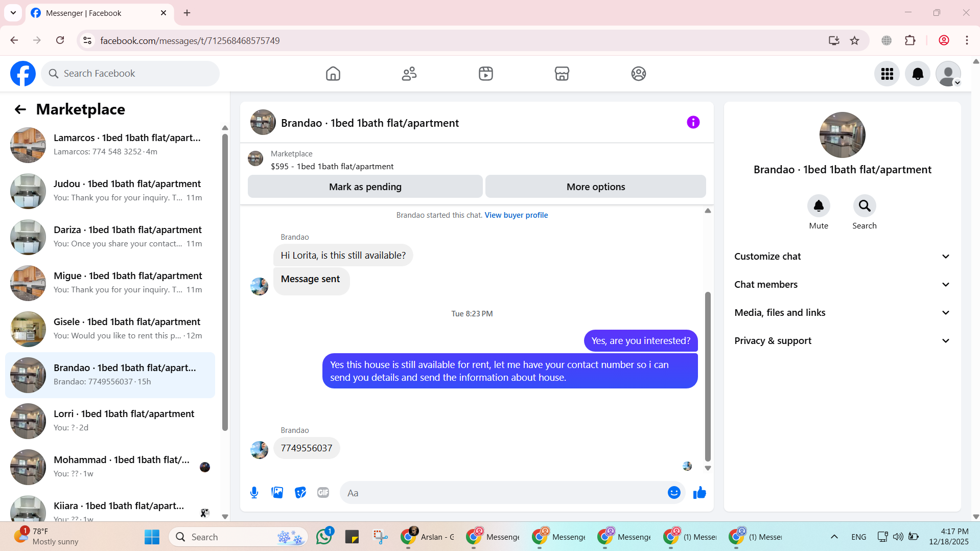Viewport: 980px width, 551px height.
Task: Search within the Brandao conversation
Action: (x=864, y=206)
